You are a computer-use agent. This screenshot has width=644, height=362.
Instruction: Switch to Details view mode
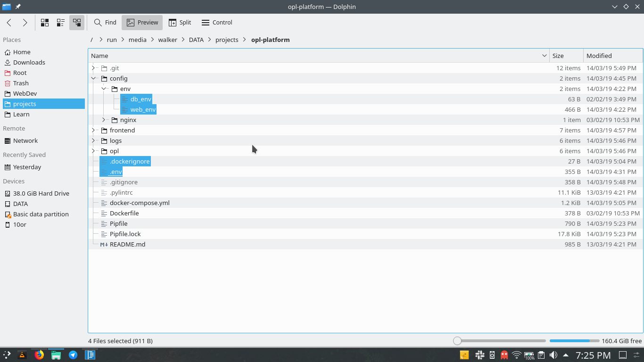click(x=77, y=22)
